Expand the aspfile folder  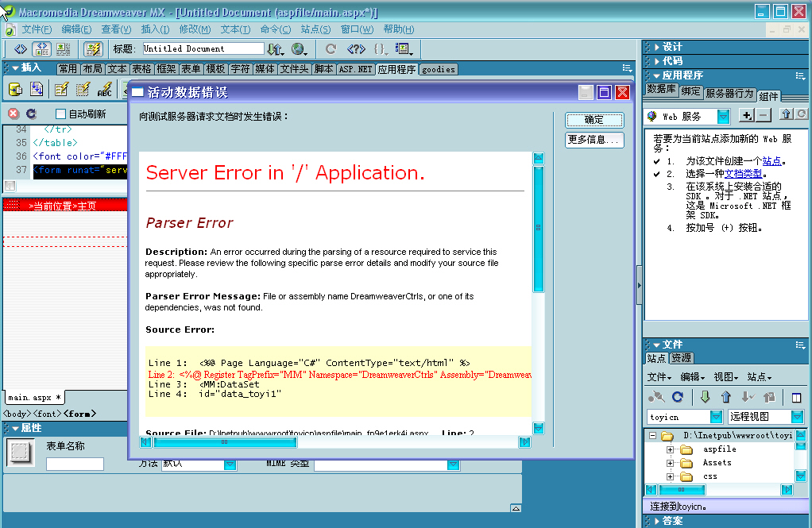670,450
